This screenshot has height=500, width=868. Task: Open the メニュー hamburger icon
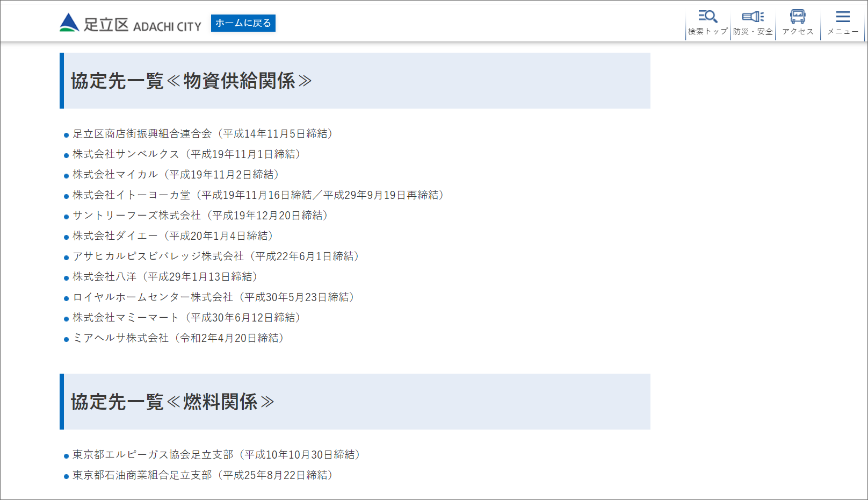(843, 23)
